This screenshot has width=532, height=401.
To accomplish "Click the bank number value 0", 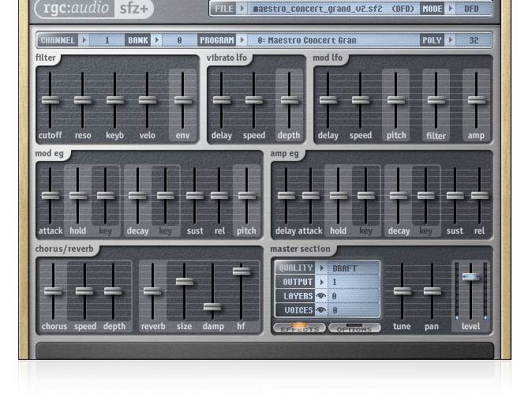I will click(x=179, y=40).
